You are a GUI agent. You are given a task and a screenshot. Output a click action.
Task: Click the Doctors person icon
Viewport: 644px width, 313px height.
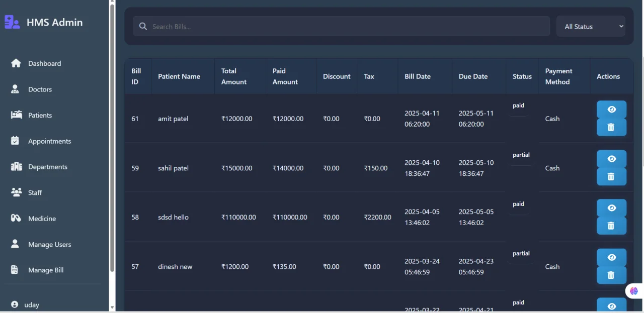pyautogui.click(x=15, y=89)
